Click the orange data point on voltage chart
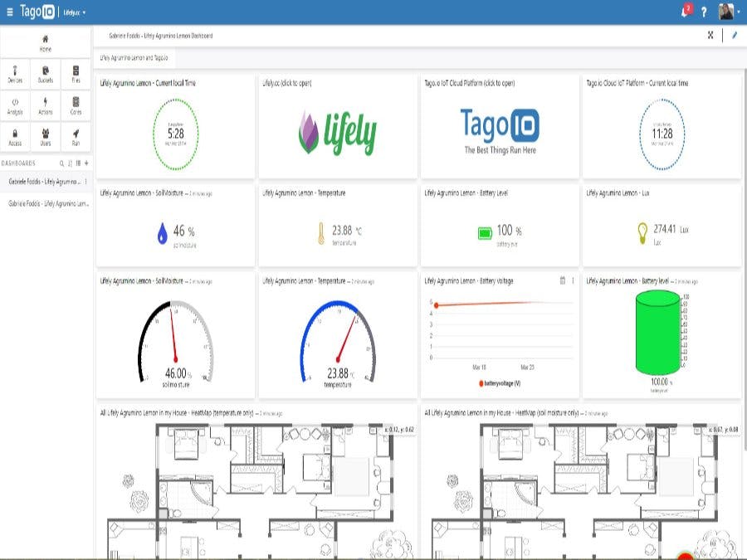The image size is (747, 560). tap(437, 304)
